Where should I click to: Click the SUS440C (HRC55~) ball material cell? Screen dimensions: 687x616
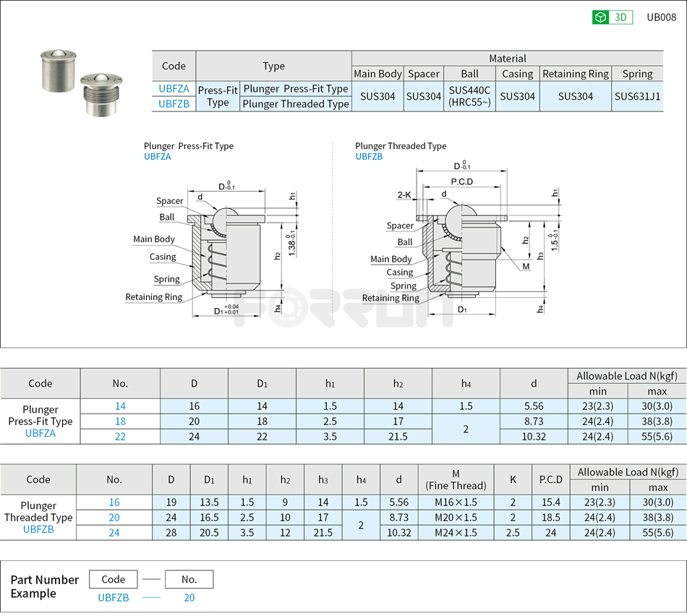pyautogui.click(x=469, y=96)
